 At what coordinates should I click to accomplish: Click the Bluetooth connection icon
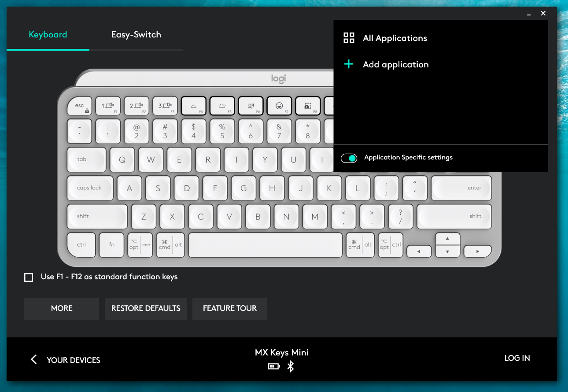point(291,366)
